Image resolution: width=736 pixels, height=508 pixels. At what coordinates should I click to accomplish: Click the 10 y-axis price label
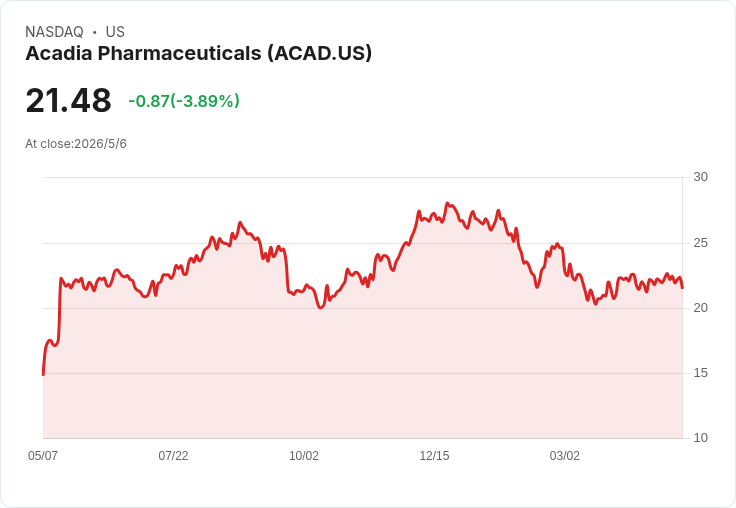tap(700, 438)
